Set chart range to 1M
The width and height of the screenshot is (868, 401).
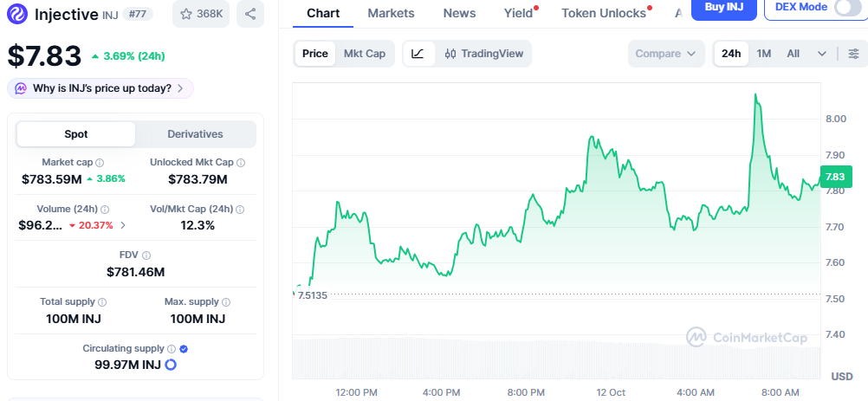pyautogui.click(x=764, y=54)
